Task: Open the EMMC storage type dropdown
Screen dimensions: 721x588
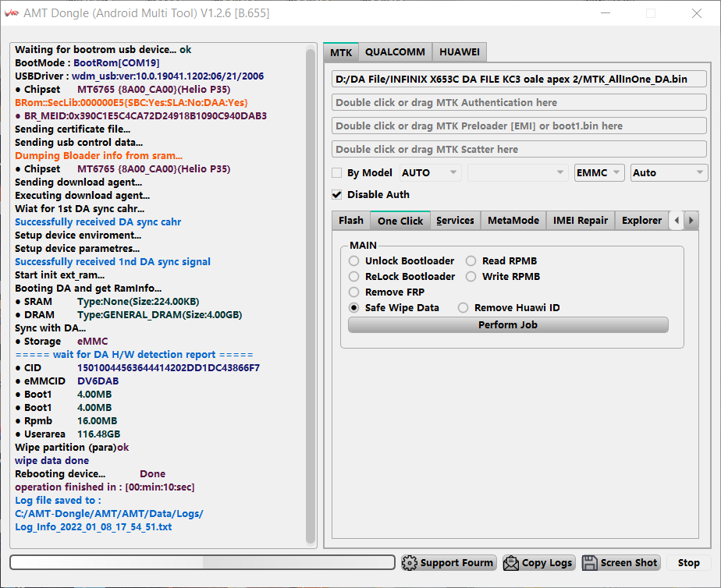Action: coord(599,172)
